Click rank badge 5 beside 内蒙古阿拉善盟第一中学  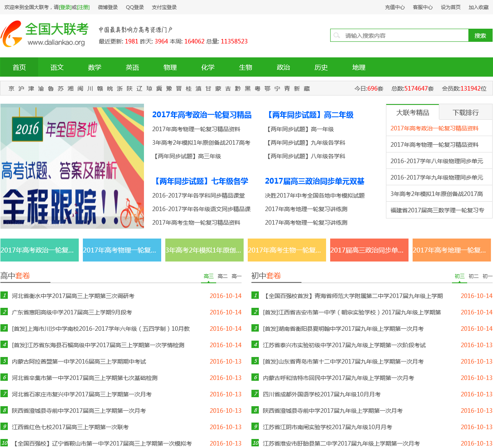(x=4, y=361)
